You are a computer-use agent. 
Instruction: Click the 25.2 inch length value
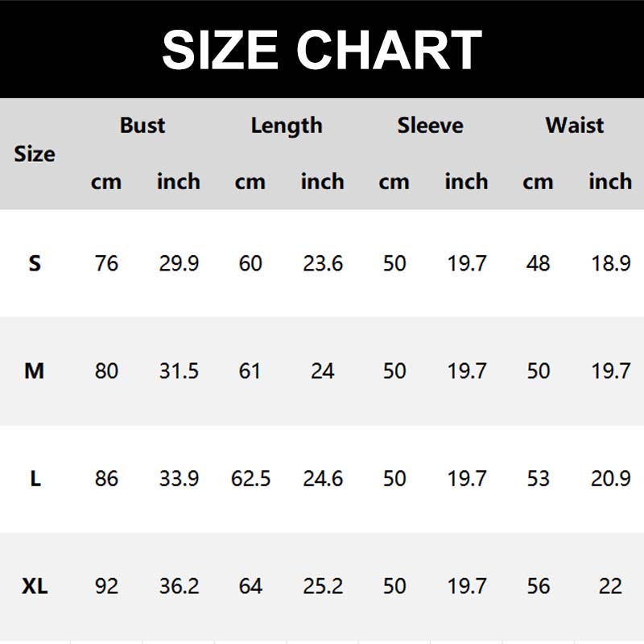(x=323, y=586)
